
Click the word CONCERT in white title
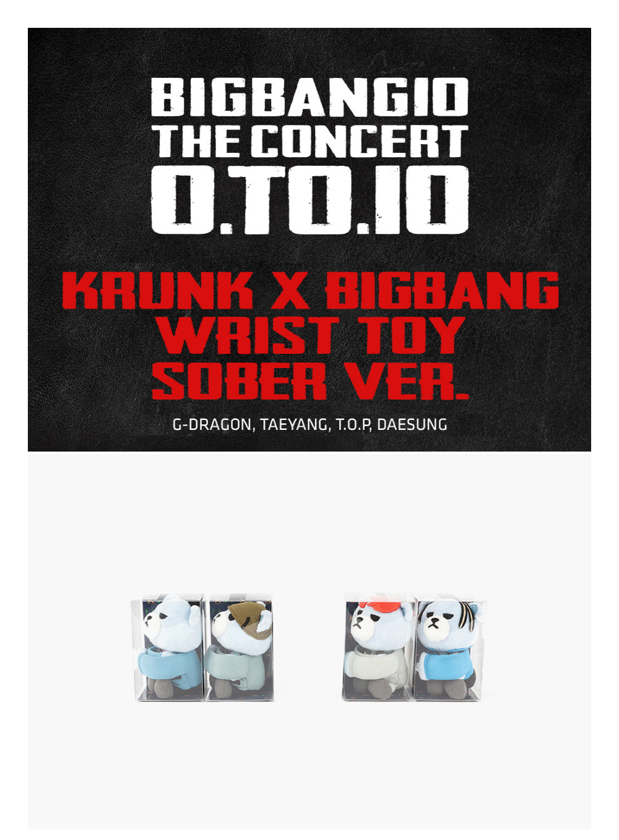360,141
